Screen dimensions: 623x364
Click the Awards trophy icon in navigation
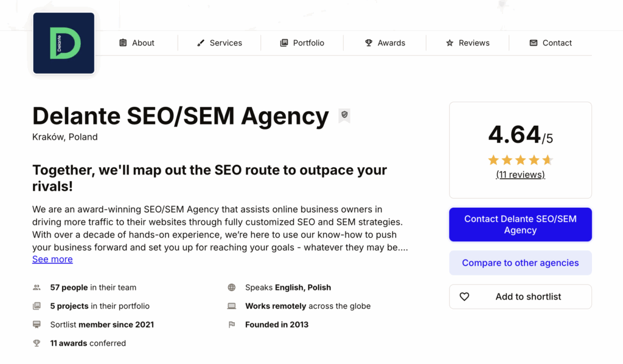[x=369, y=43]
